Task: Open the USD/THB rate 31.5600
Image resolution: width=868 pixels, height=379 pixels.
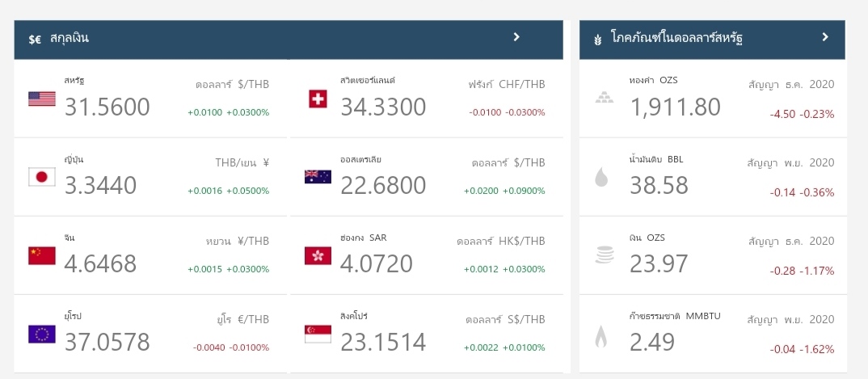Action: click(x=107, y=107)
